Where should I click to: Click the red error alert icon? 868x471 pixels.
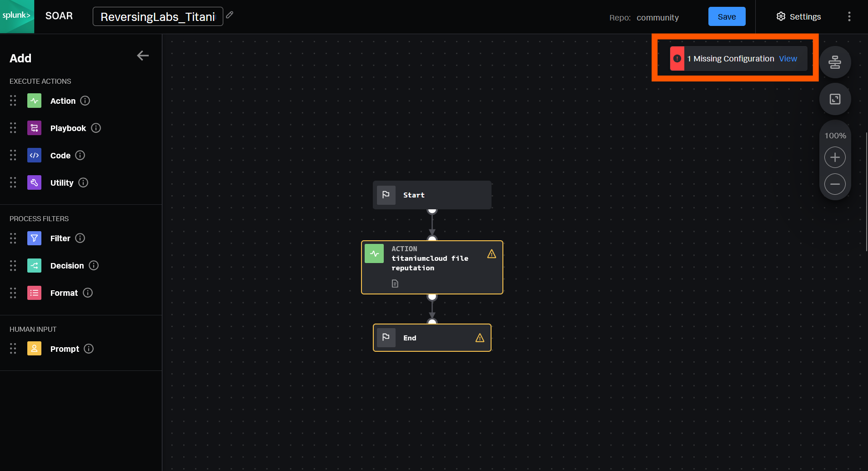(x=677, y=59)
